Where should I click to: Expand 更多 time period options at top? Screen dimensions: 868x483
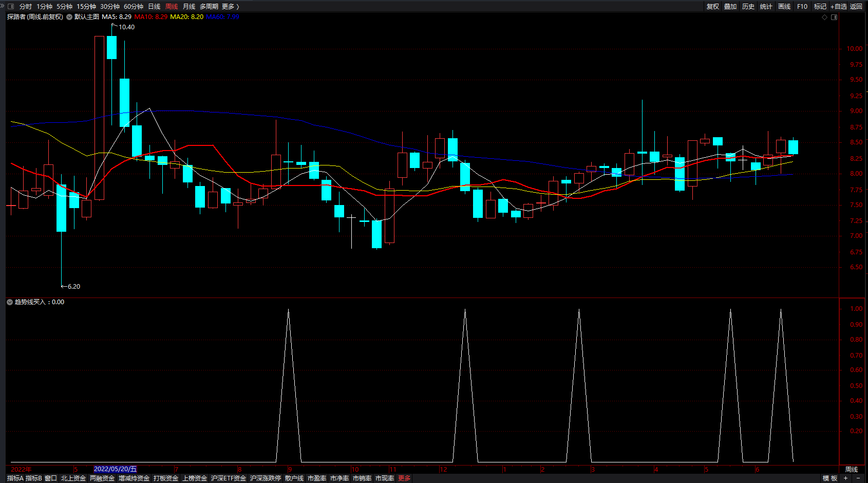(230, 7)
